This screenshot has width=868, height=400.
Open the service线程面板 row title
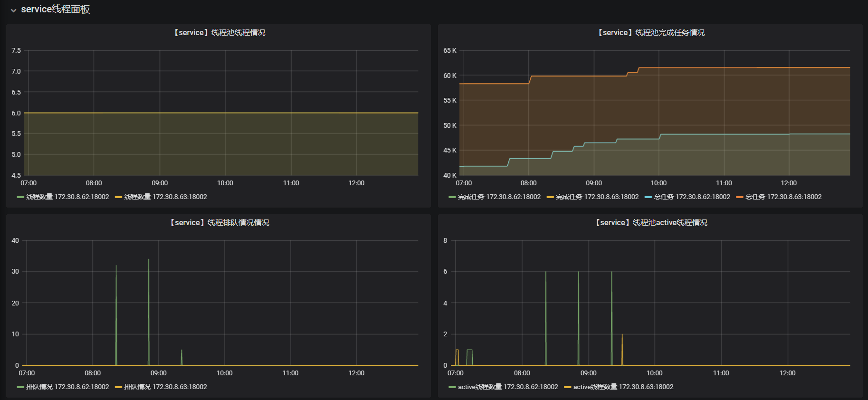coord(55,10)
